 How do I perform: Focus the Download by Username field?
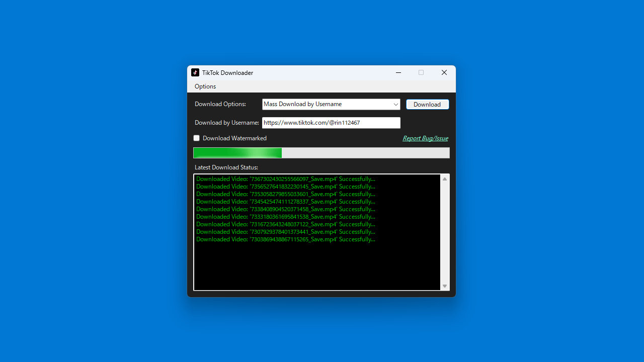tap(331, 123)
